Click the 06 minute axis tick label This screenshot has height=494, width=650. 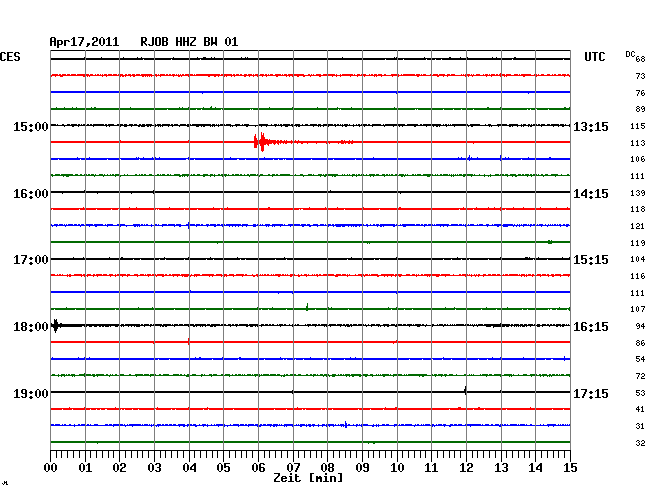click(x=258, y=467)
